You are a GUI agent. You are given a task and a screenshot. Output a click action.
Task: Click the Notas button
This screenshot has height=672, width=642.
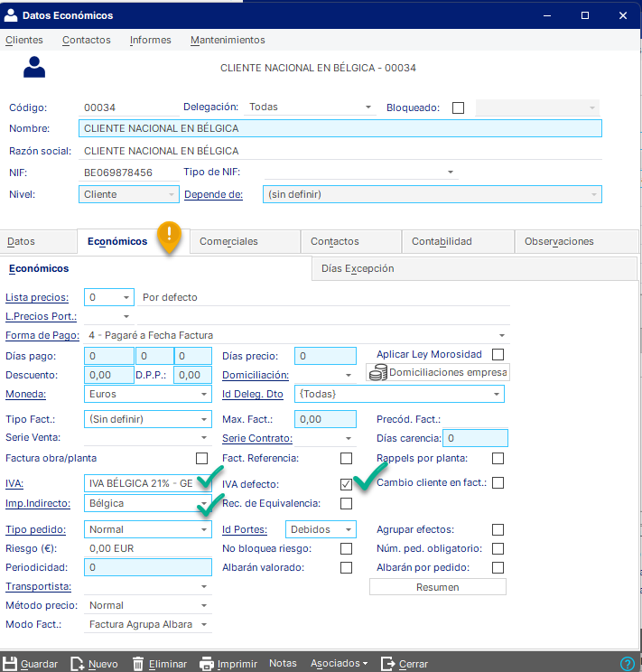pos(283,663)
